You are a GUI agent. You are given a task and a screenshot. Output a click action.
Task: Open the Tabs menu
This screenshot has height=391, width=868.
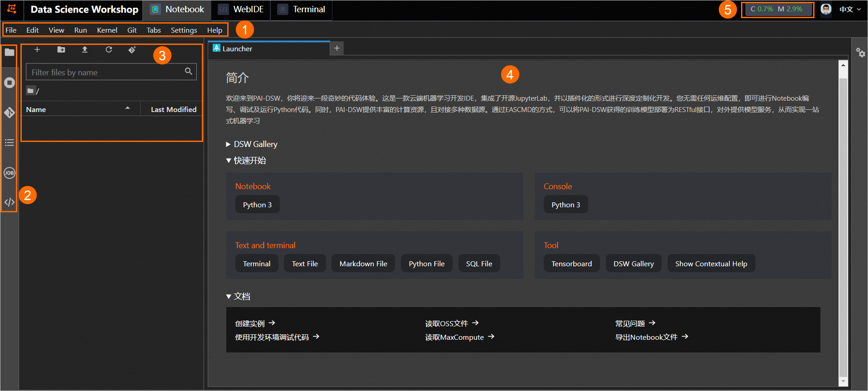154,30
